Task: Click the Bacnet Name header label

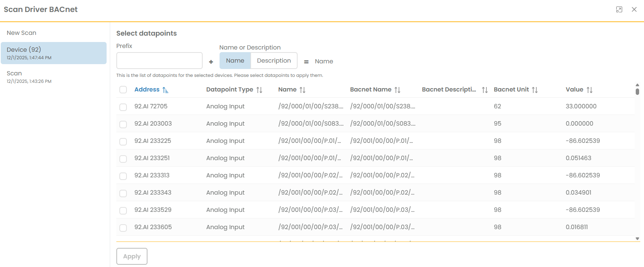Action: (371, 90)
